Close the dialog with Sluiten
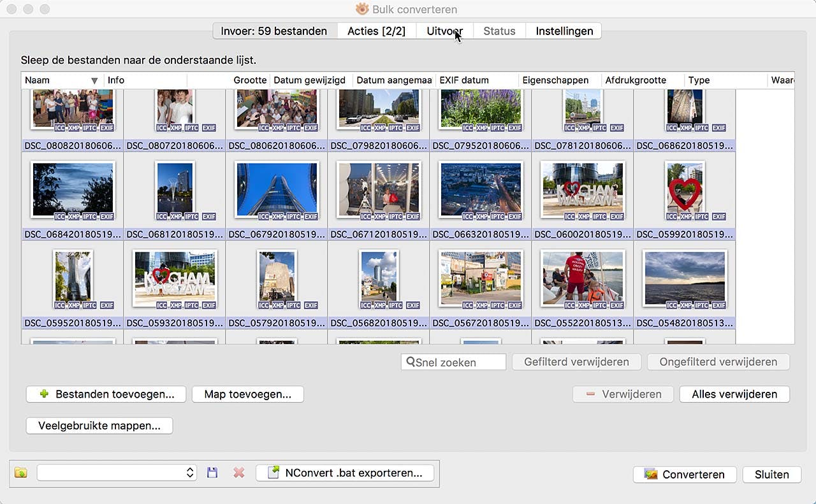Screen dimensions: 816x504 pos(771,475)
